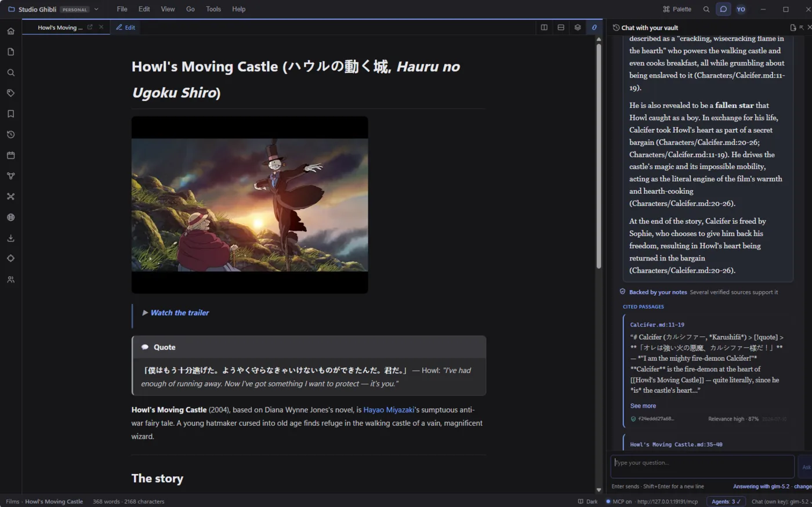Open the YO user avatar
The height and width of the screenshot is (507, 812).
pyautogui.click(x=741, y=9)
